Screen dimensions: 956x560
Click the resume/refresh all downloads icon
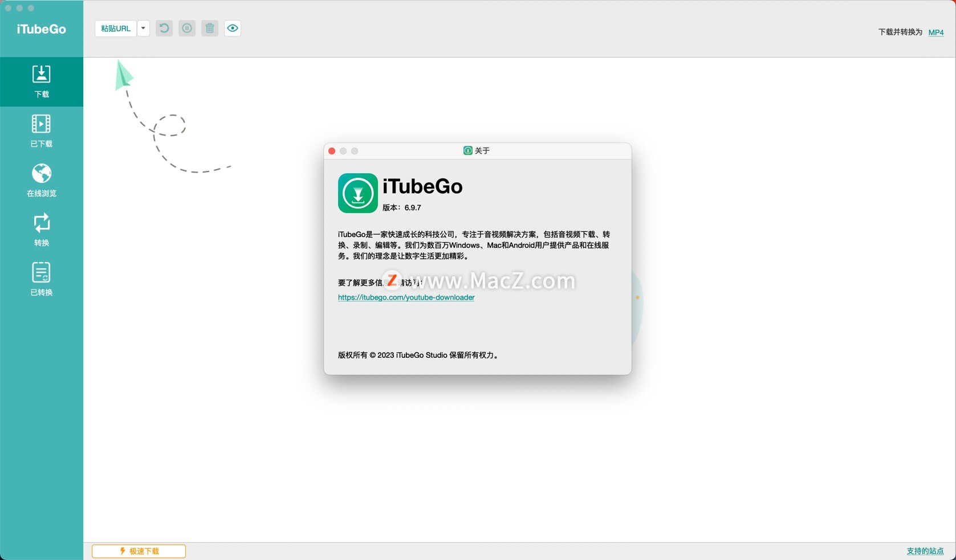[x=164, y=28]
